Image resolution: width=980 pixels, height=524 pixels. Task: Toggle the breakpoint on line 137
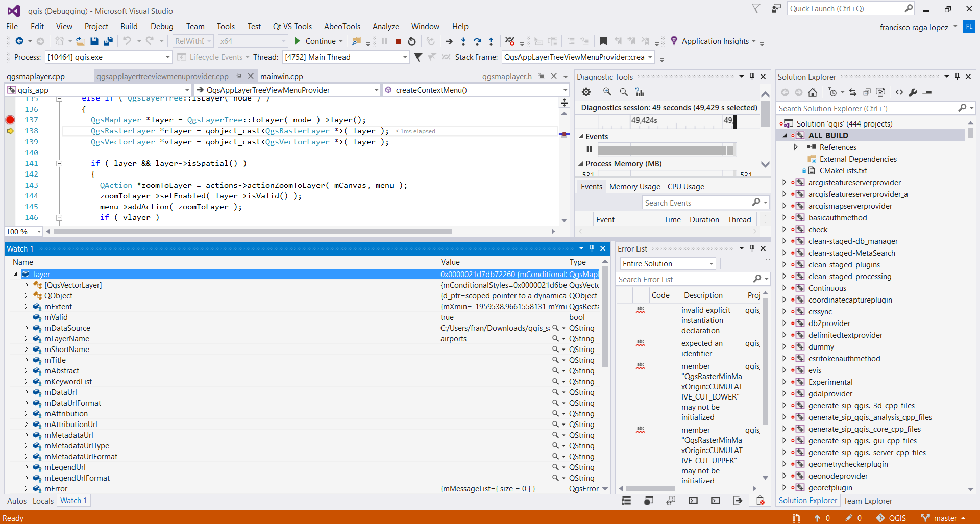tap(10, 120)
